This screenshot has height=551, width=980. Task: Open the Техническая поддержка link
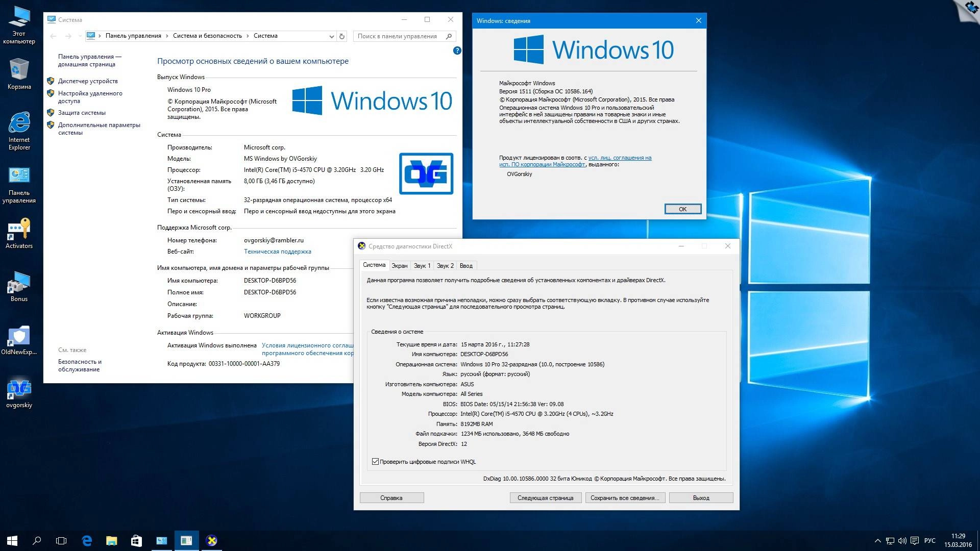tap(277, 252)
